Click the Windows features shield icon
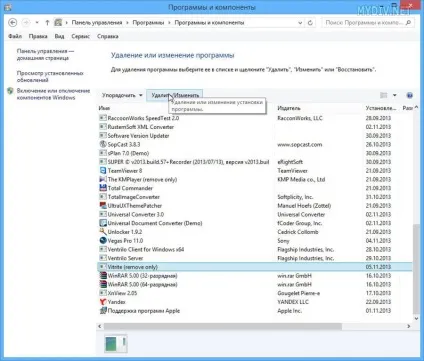The height and width of the screenshot is (361, 424). 10,91
